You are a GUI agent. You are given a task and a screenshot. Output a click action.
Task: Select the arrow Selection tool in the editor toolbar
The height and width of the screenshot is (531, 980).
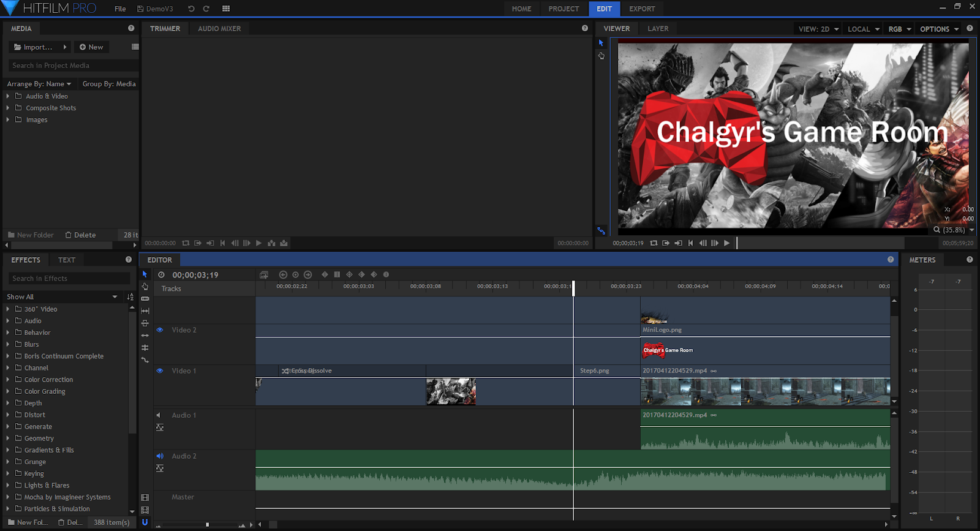145,274
